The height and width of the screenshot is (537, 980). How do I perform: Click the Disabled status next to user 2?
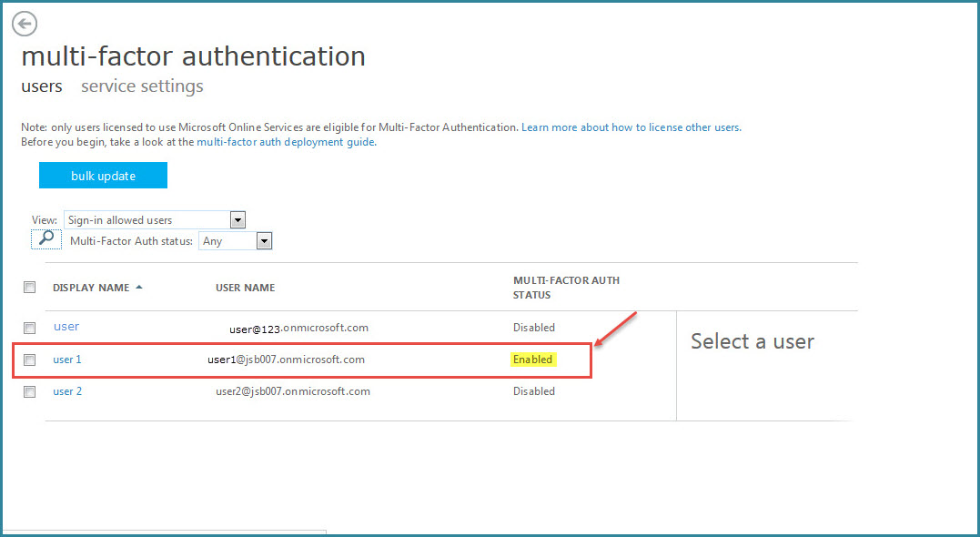pyautogui.click(x=534, y=390)
